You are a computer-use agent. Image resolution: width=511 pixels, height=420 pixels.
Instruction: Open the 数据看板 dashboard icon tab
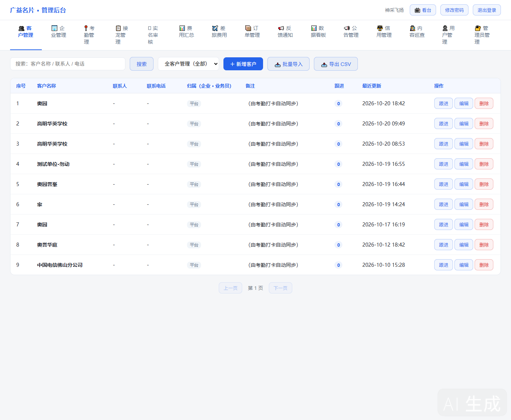click(319, 32)
